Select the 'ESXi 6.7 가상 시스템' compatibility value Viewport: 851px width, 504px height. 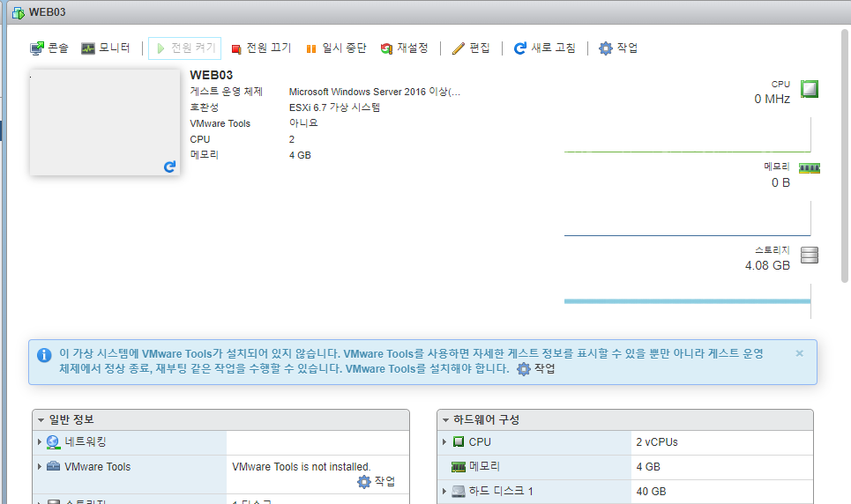coord(334,107)
